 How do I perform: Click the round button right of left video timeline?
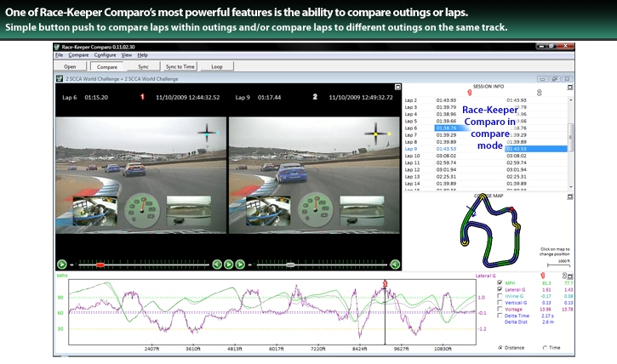[x=217, y=264]
